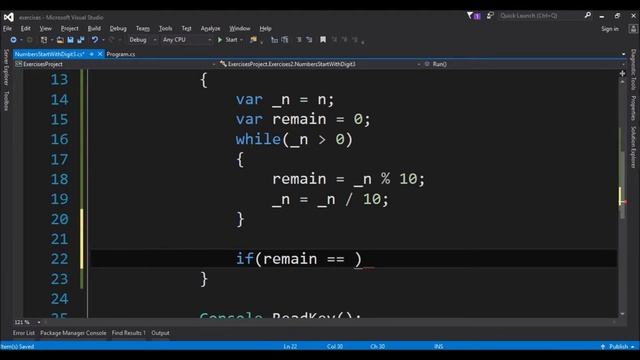This screenshot has width=640, height=360.
Task: Expand the Start button dropdown arrow
Action: click(242, 40)
